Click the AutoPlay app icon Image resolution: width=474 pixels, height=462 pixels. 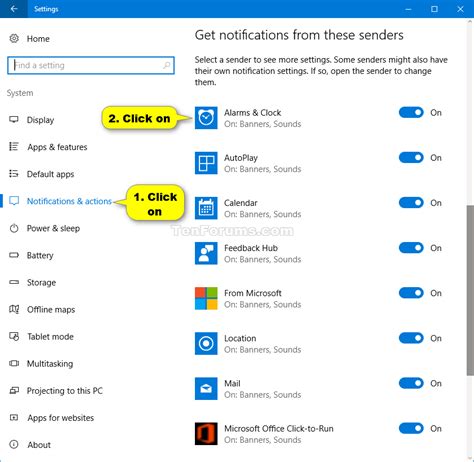tap(206, 163)
